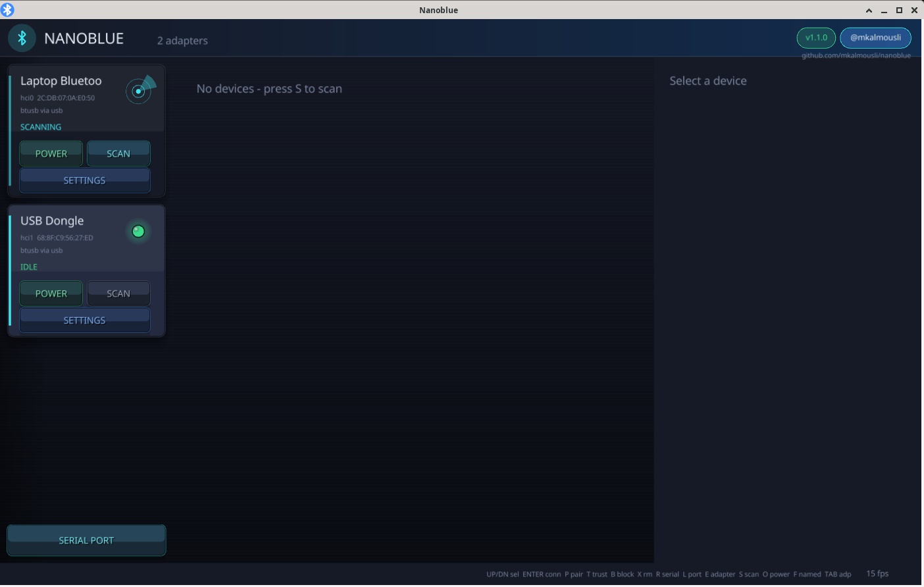The width and height of the screenshot is (924, 587).
Task: Click the hci1 MAC address 68:8F:C9:56:27:ED
Action: tap(65, 238)
